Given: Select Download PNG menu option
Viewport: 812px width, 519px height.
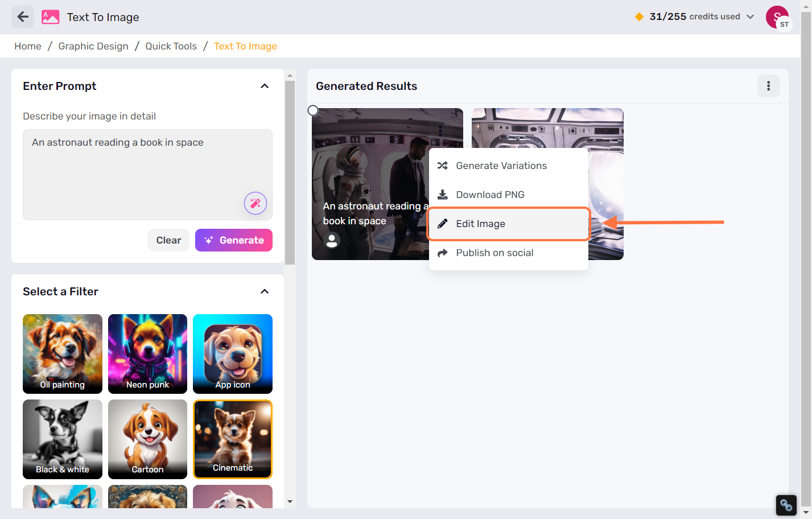Looking at the screenshot, I should click(490, 195).
